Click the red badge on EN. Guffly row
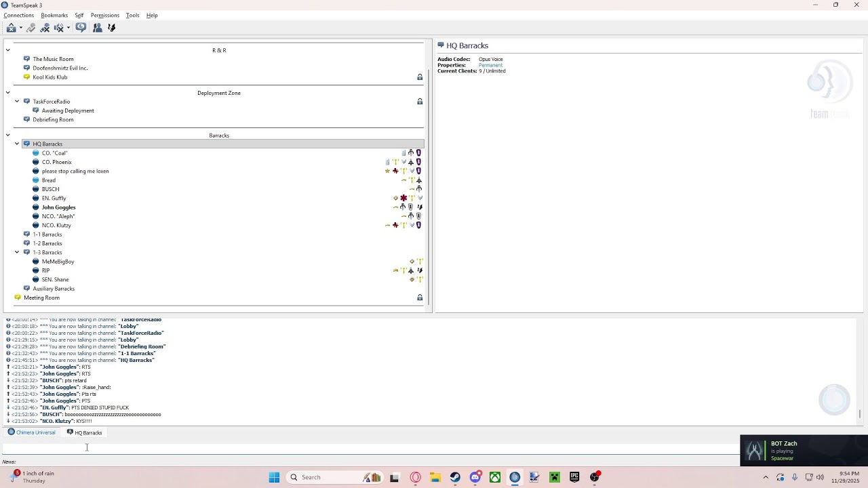 coord(403,198)
